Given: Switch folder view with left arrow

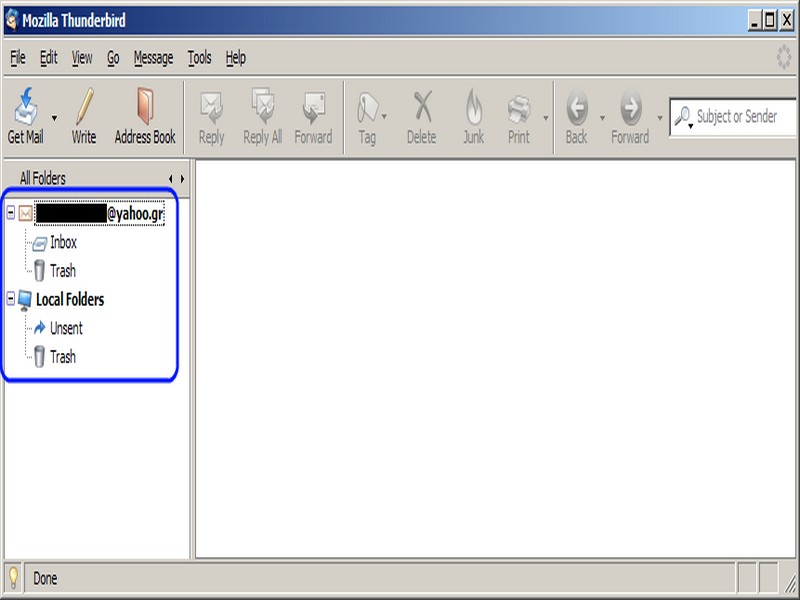Looking at the screenshot, I should 170,179.
